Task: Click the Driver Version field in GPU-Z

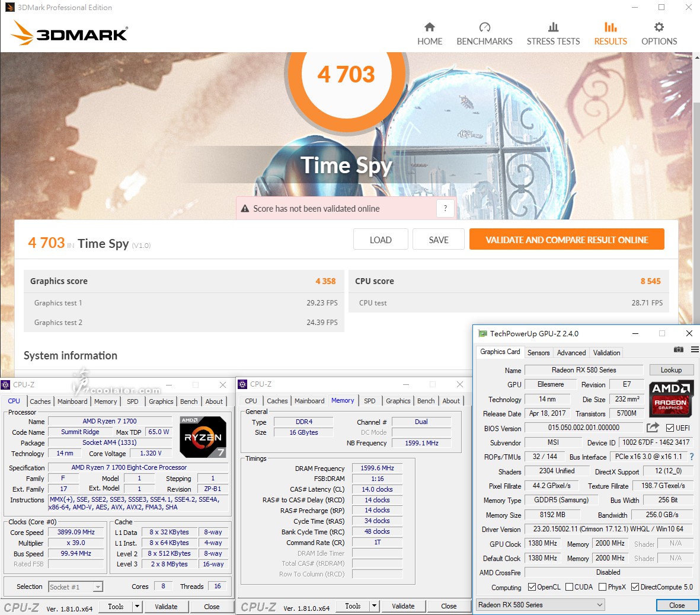Action: coord(609,529)
